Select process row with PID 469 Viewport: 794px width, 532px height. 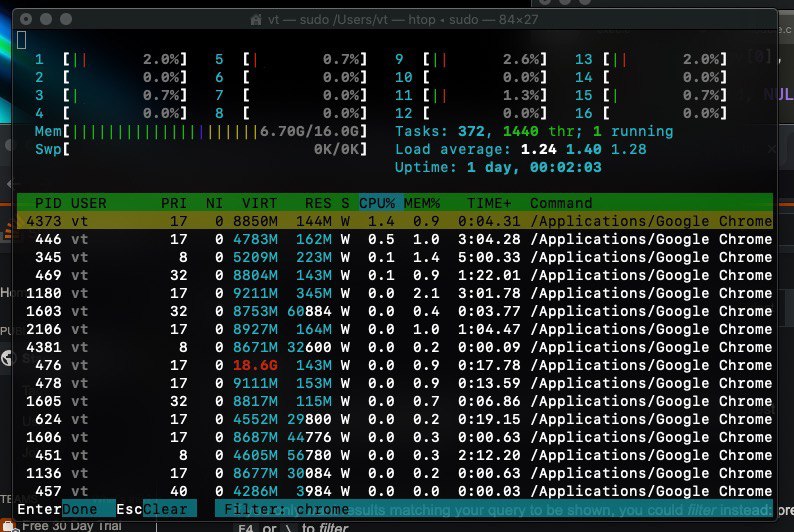click(x=395, y=275)
